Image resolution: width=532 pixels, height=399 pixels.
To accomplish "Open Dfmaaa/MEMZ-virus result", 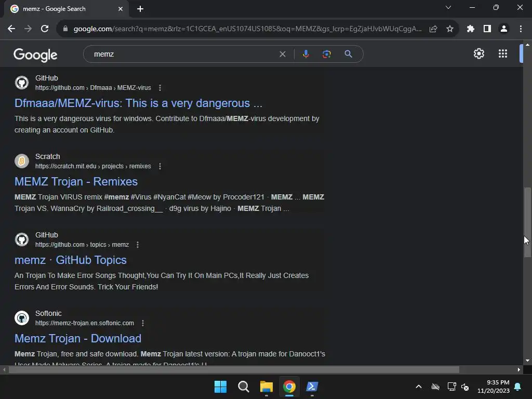I will (138, 103).
